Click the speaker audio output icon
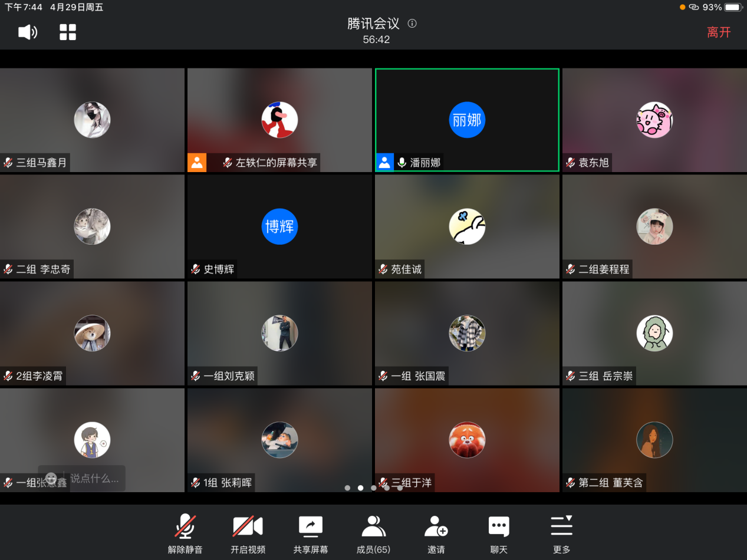747x560 pixels. pos(28,32)
